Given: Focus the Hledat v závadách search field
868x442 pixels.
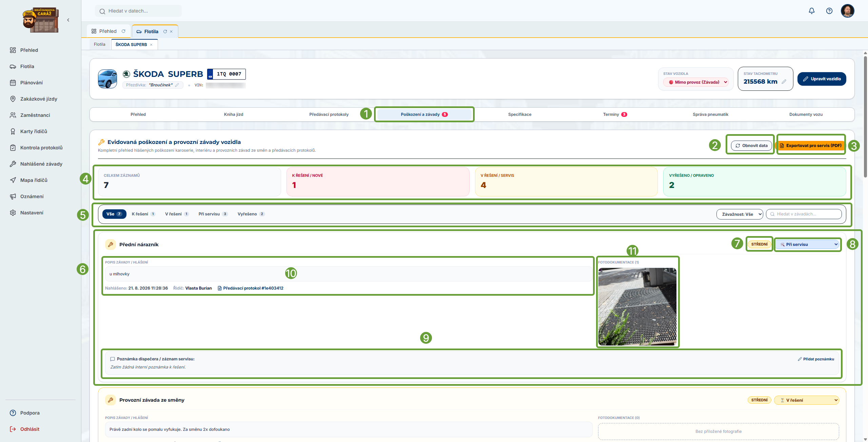Looking at the screenshot, I should tap(804, 214).
